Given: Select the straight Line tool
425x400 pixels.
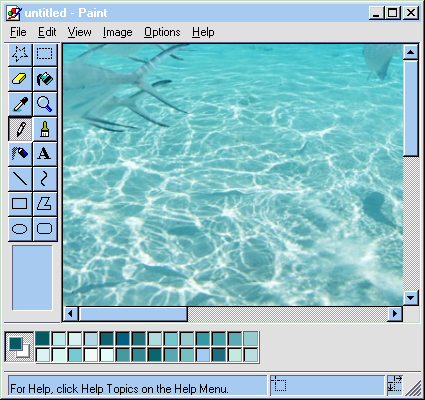Looking at the screenshot, I should [x=20, y=179].
